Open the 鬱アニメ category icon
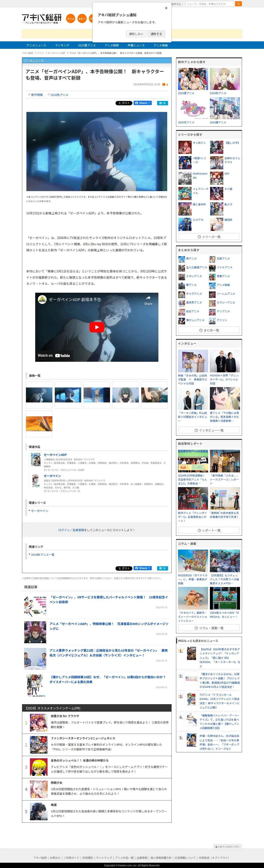The image size is (264, 868). [x=181, y=285]
